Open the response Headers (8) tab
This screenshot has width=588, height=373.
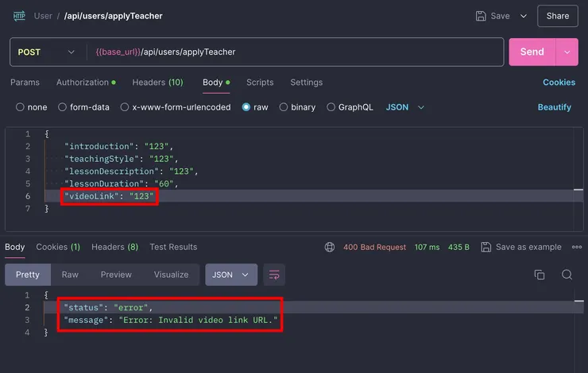pyautogui.click(x=114, y=247)
